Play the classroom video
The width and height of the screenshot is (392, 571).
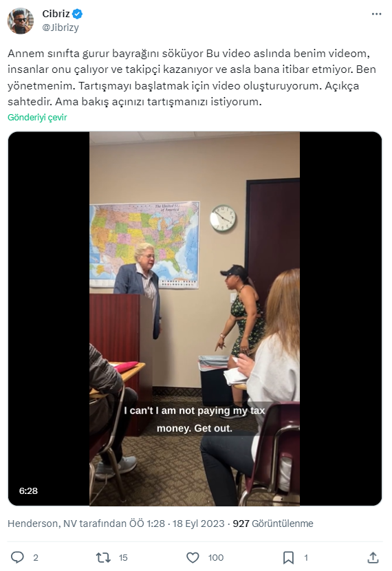point(195,319)
